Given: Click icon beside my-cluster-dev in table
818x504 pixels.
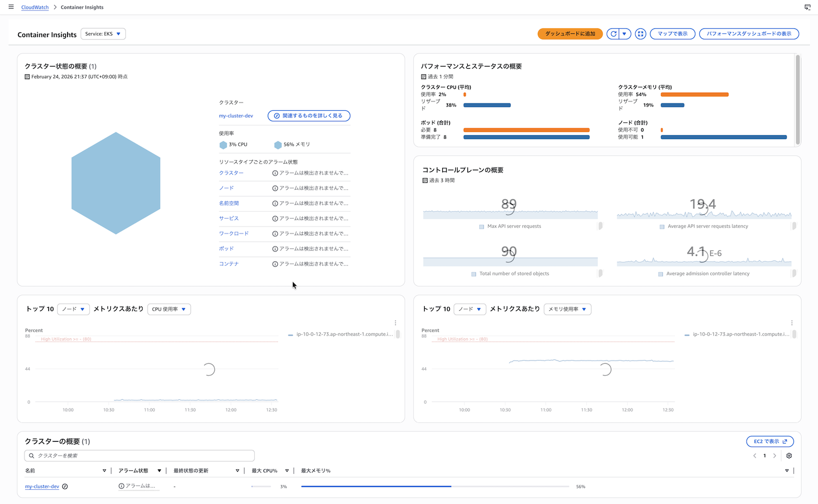Looking at the screenshot, I should tap(65, 487).
